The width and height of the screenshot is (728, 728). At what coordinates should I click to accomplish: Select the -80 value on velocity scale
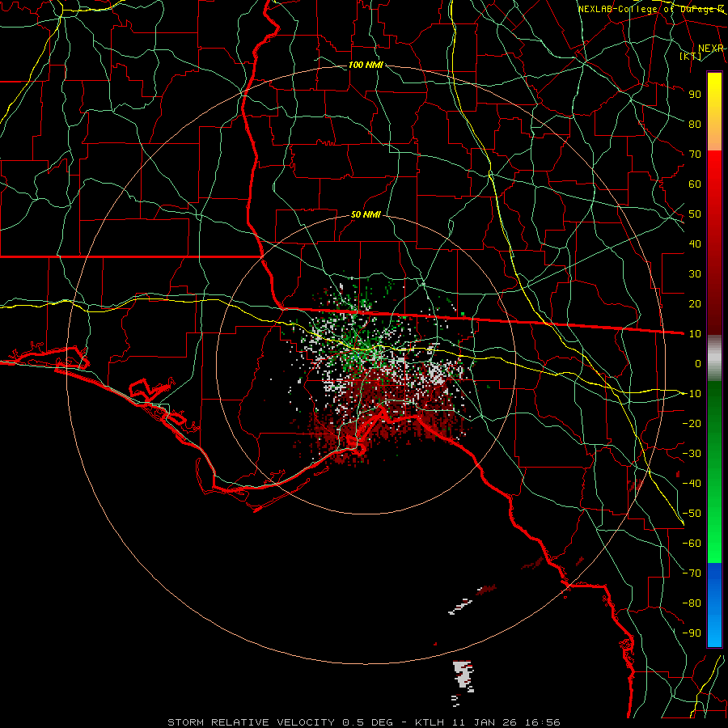point(692,603)
